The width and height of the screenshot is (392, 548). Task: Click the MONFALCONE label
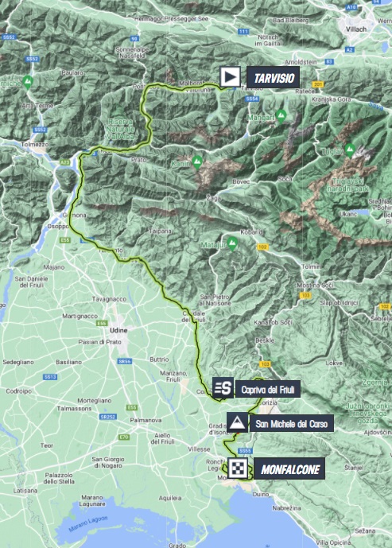tap(290, 469)
